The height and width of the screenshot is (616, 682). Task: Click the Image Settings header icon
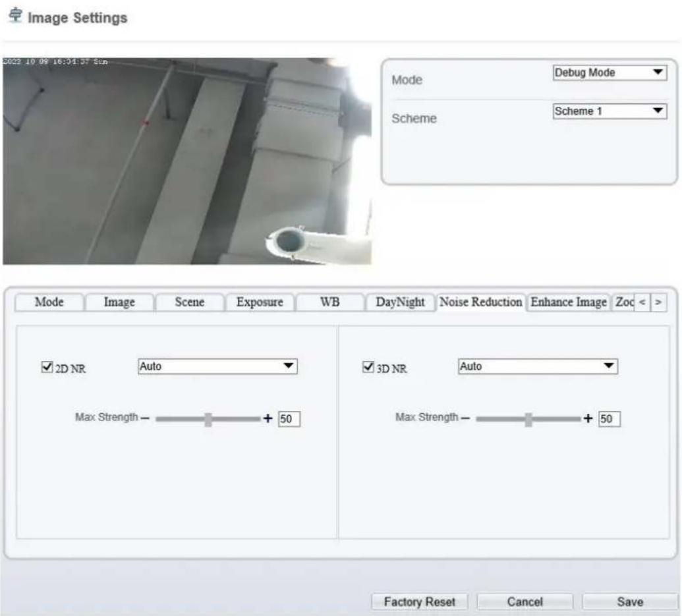pos(16,15)
